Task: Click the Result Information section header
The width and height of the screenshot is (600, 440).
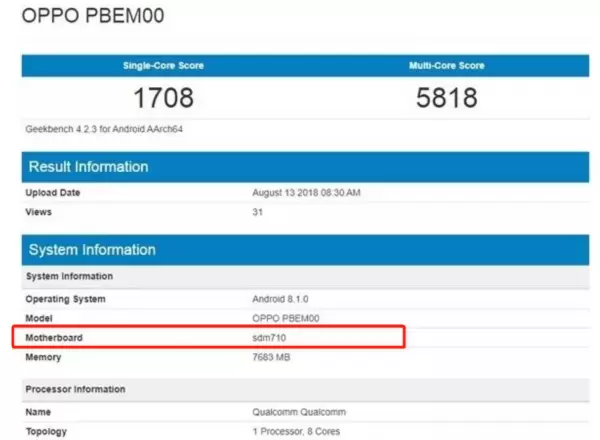Action: click(x=90, y=167)
